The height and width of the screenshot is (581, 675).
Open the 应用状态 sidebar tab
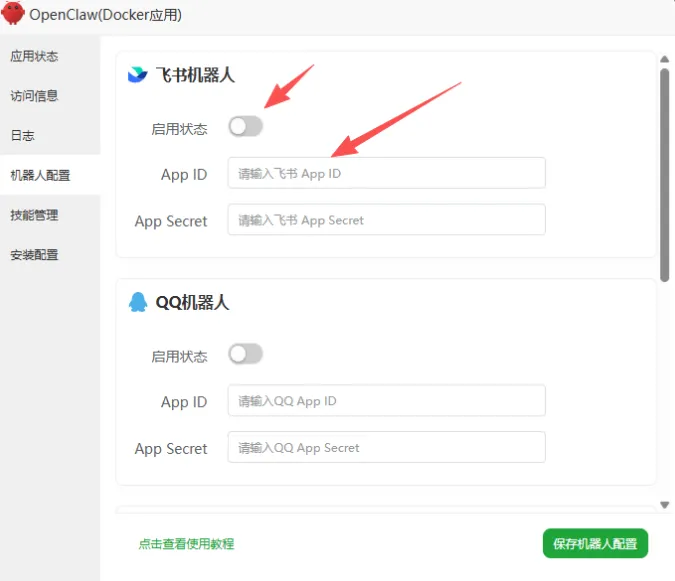click(35, 56)
